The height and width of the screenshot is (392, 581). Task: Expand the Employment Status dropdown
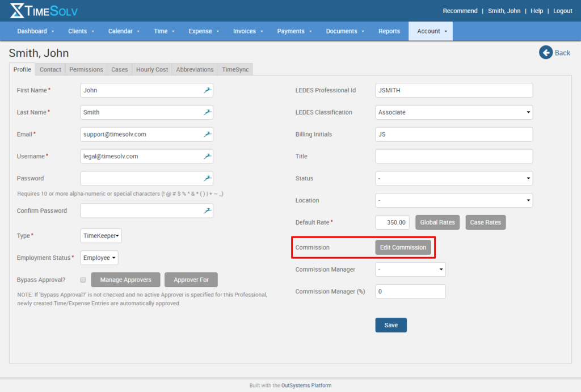tap(99, 258)
